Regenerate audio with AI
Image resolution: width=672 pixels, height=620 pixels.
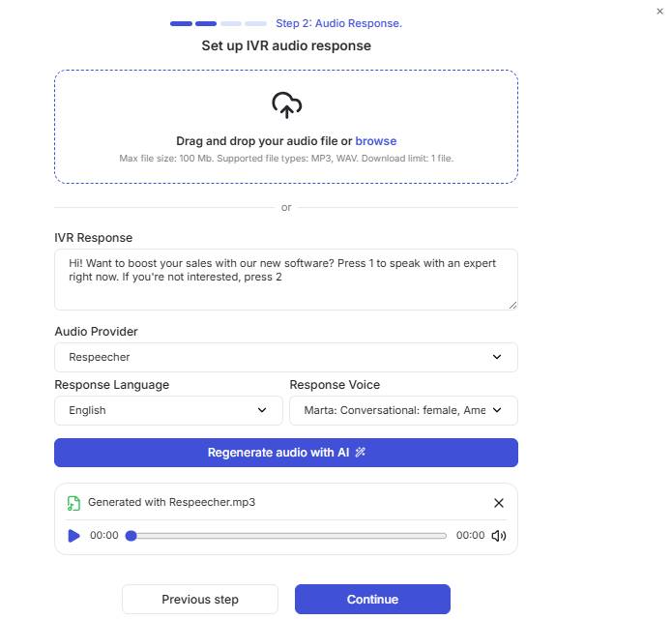(286, 453)
